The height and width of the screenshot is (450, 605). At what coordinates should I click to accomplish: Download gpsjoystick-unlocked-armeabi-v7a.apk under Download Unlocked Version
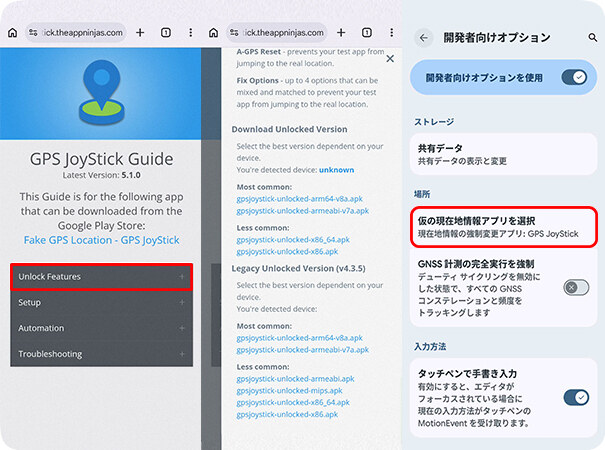click(302, 211)
